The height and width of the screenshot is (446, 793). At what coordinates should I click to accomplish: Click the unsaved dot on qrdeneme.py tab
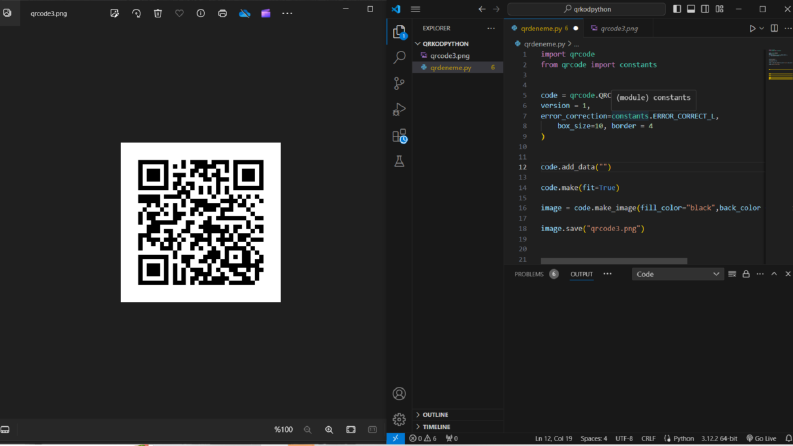coord(576,28)
